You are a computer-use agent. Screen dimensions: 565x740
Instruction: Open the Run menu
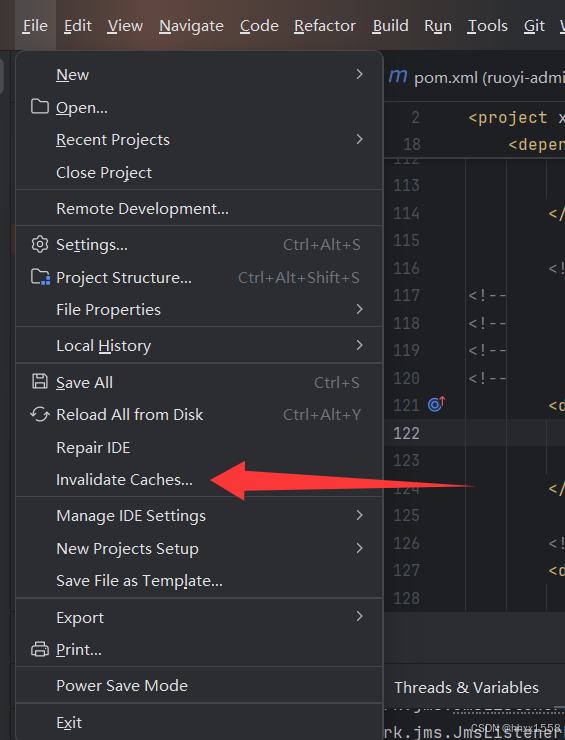pos(438,25)
